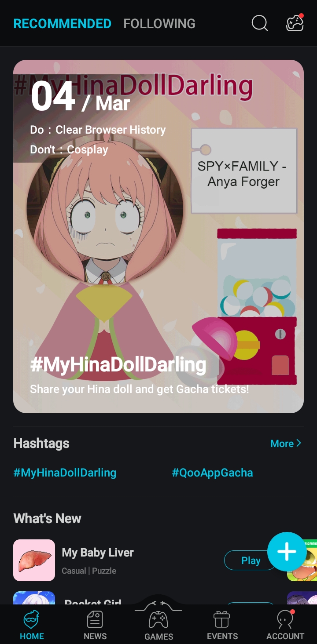This screenshot has width=317, height=644.
Task: Open the Pocket Girl app icon
Action: [34, 599]
